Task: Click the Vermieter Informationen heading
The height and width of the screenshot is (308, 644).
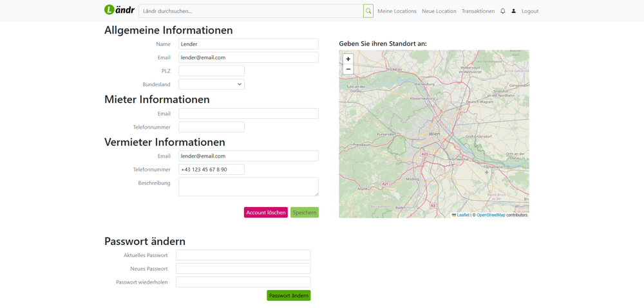Action: (x=165, y=142)
